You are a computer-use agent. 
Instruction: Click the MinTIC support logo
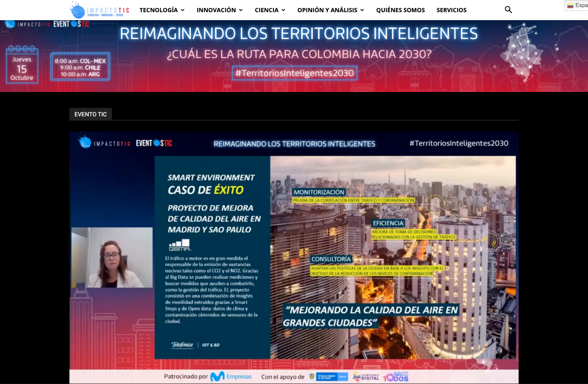[x=328, y=377]
